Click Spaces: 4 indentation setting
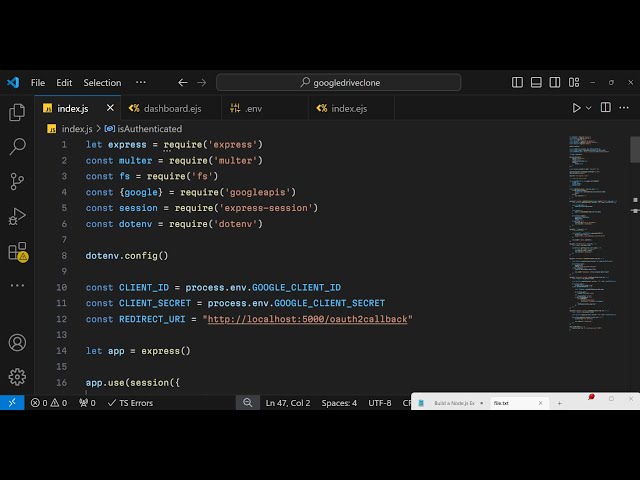640x480 pixels. pyautogui.click(x=339, y=403)
